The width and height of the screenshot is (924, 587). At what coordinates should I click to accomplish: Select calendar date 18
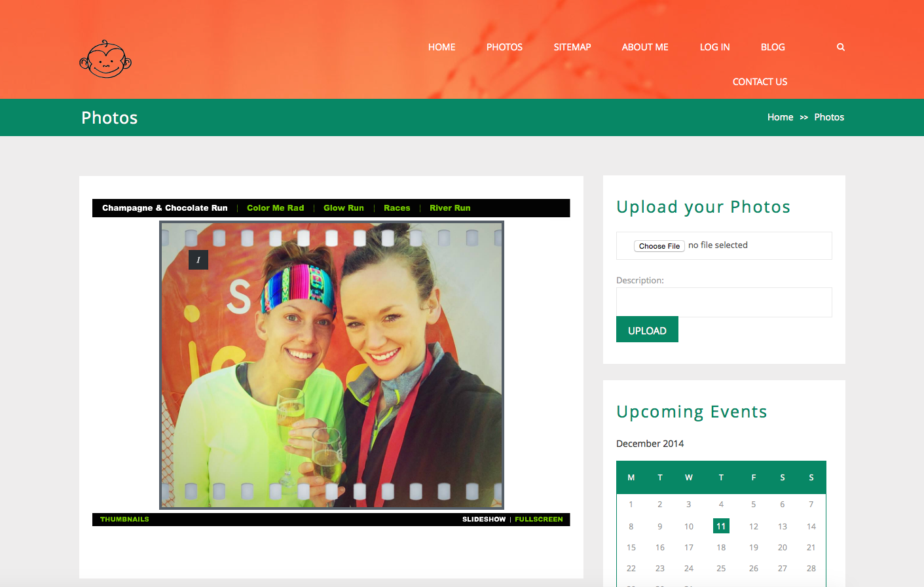point(721,548)
